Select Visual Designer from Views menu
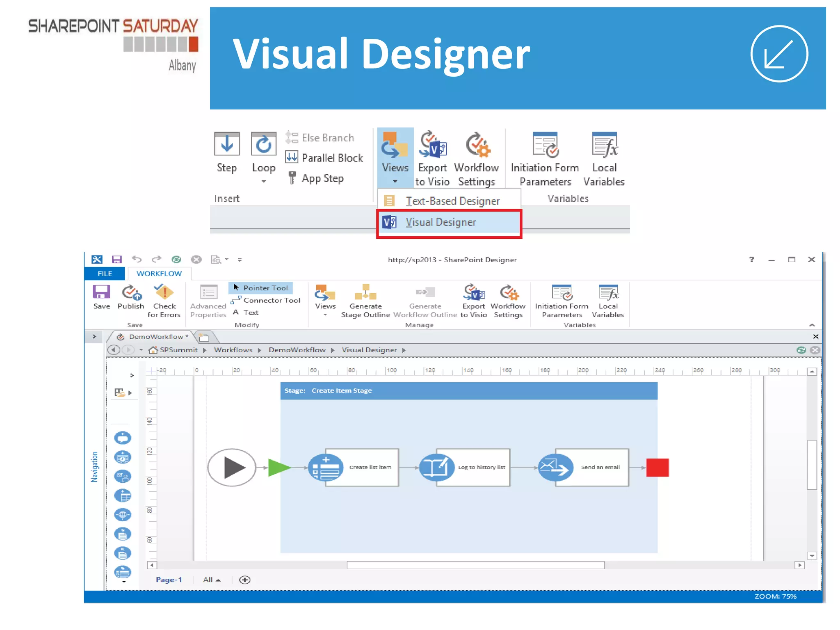This screenshot has width=840, height=630. (449, 223)
